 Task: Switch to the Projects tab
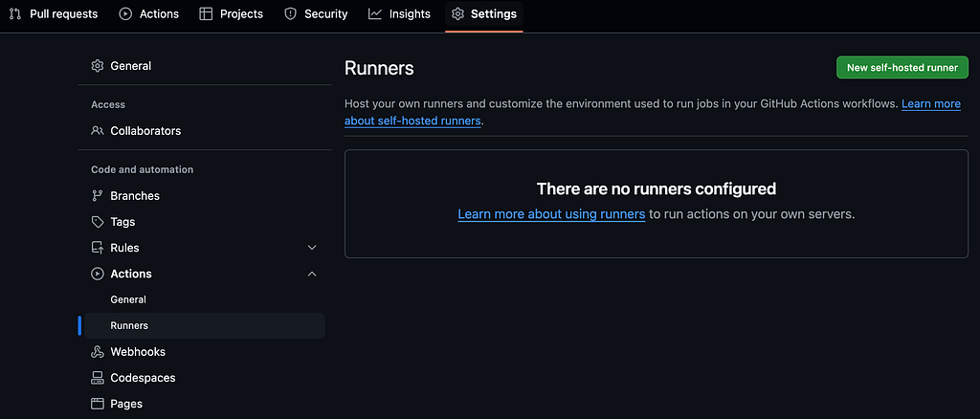pos(232,13)
